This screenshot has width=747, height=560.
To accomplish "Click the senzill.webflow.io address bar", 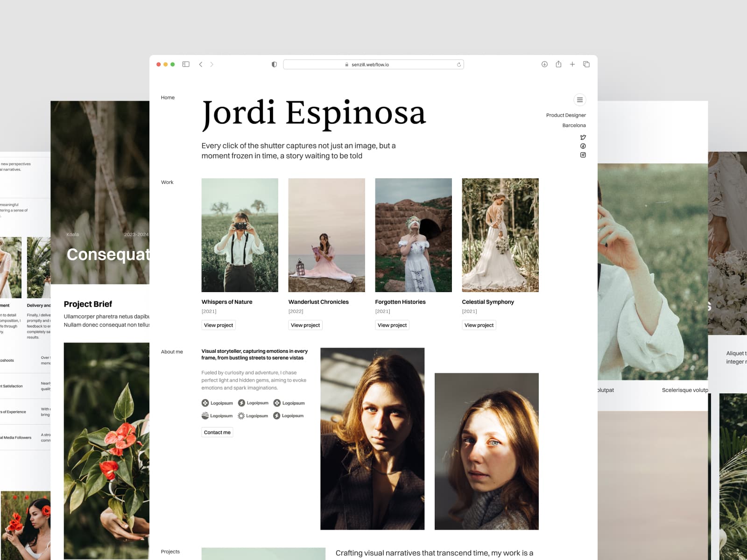I will point(373,64).
